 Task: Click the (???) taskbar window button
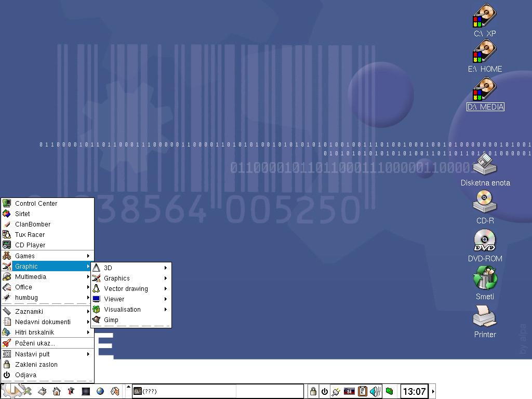[184, 391]
